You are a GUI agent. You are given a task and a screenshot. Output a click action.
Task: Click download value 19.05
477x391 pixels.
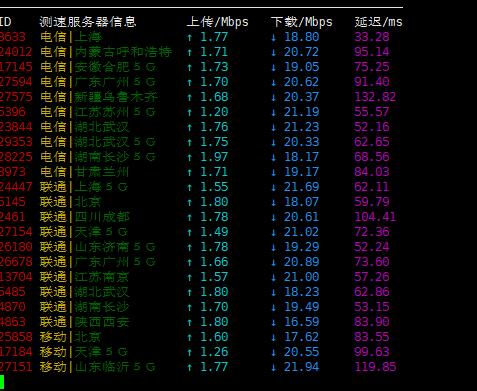301,67
